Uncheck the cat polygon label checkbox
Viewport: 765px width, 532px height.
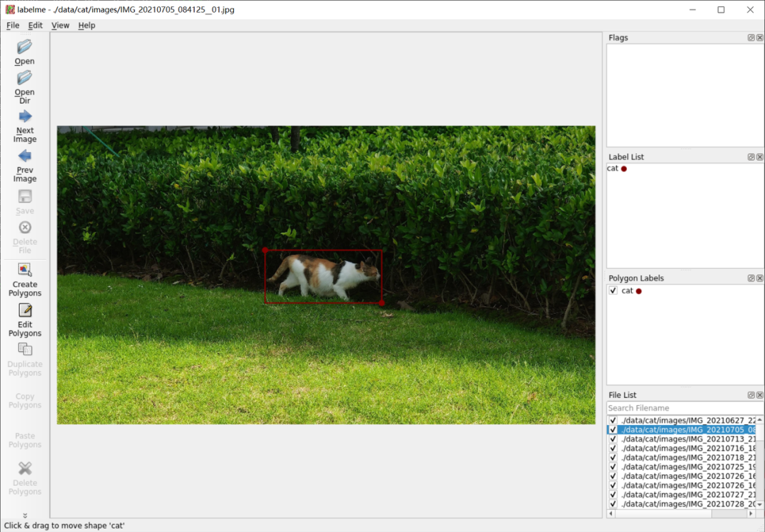click(x=613, y=291)
